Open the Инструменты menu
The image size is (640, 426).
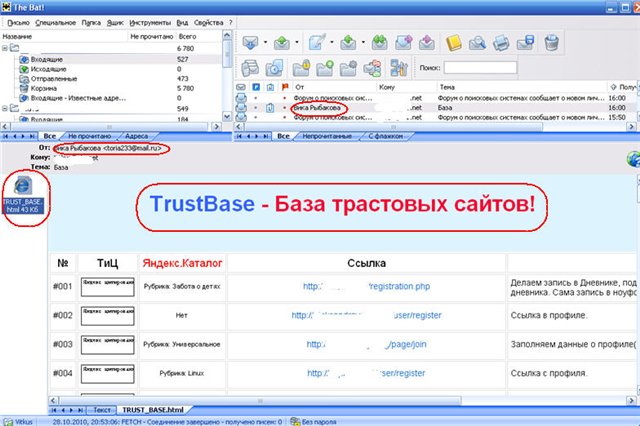150,22
